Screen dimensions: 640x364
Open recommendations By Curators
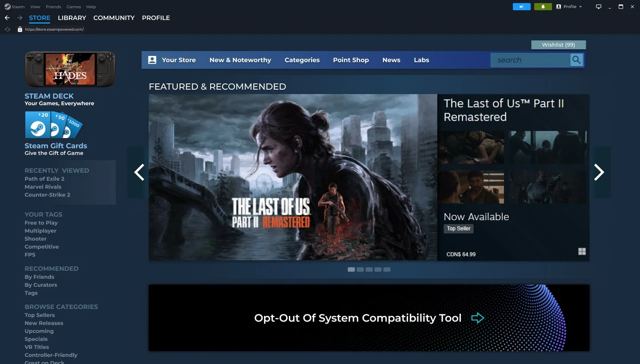[x=41, y=285]
